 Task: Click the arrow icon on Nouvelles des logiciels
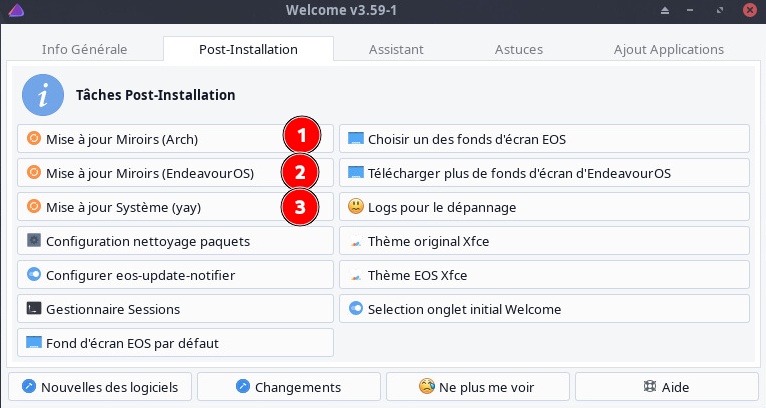[28, 387]
